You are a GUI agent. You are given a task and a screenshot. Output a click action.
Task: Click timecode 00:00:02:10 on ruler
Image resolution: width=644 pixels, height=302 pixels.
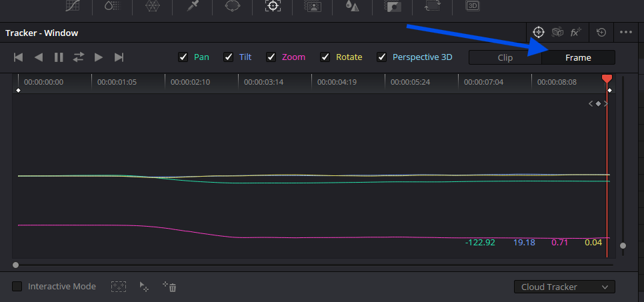pyautogui.click(x=190, y=82)
